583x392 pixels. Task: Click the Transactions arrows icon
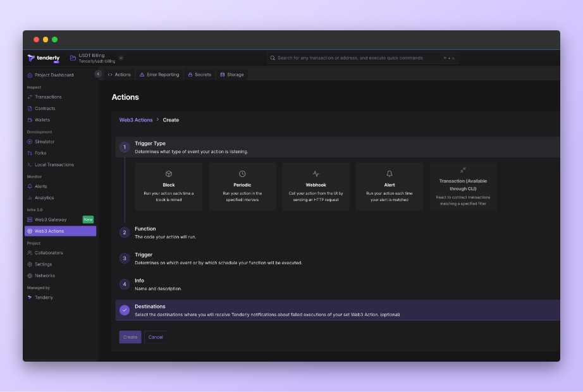(x=30, y=97)
